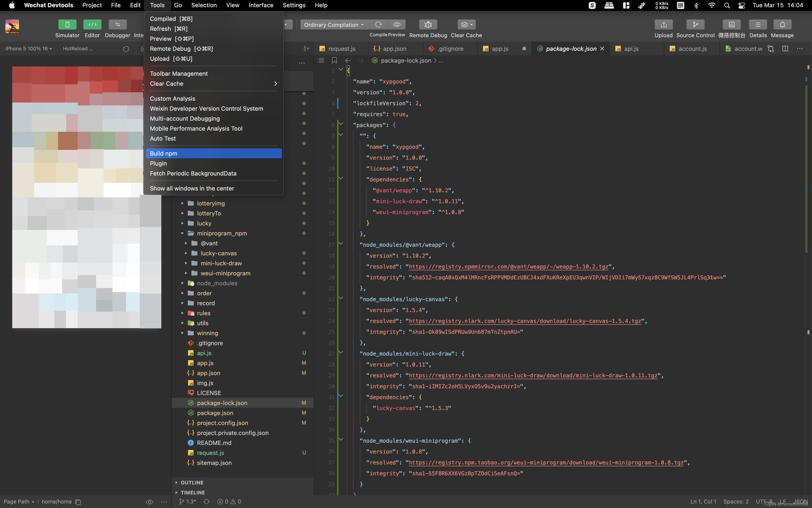Open Source Control branch icon
Screen dimensions: 812x508
pos(695,24)
